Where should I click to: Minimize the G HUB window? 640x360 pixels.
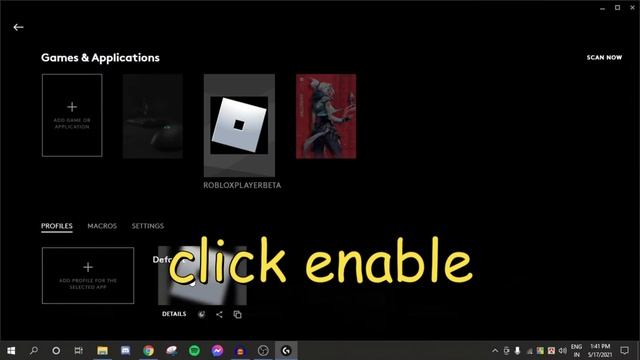602,8
